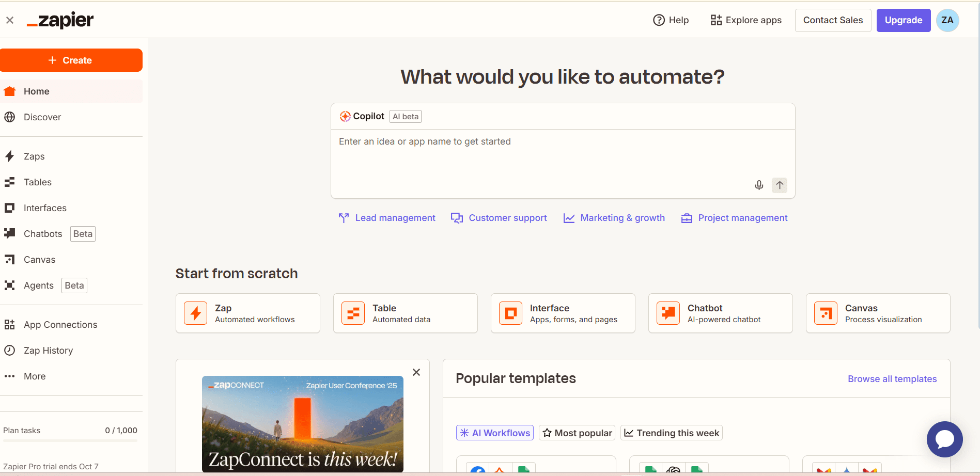Viewport: 980px width, 476px height.
Task: Open the chat support bubble
Action: click(945, 439)
